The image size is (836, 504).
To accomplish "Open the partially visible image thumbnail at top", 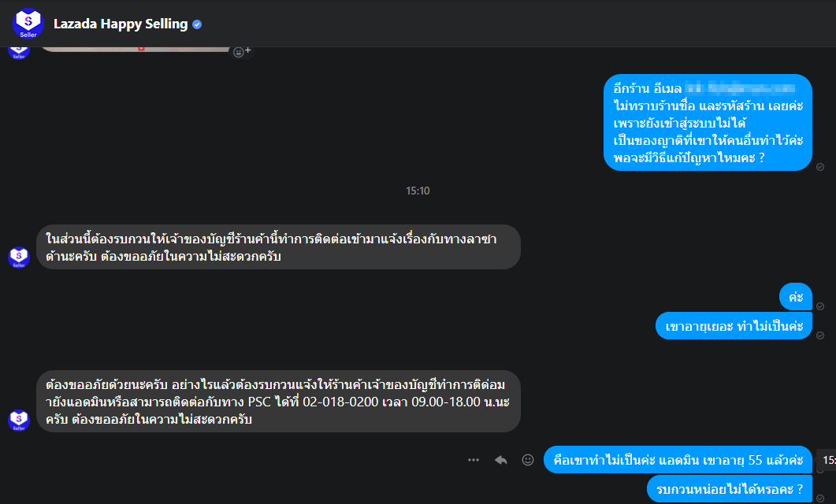I will 134,49.
